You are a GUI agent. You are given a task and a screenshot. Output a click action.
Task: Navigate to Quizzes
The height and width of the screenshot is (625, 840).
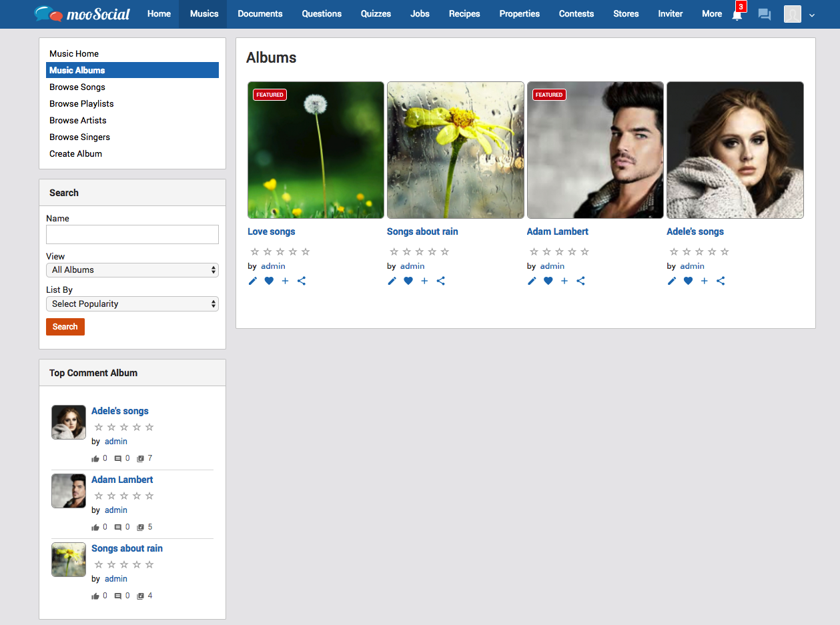coord(376,14)
